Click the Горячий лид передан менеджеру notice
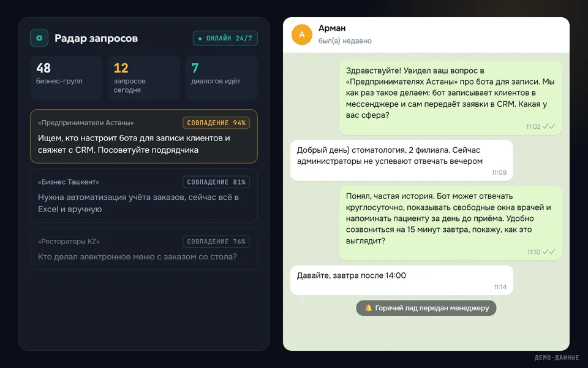Image resolution: width=588 pixels, height=368 pixels. tap(426, 308)
